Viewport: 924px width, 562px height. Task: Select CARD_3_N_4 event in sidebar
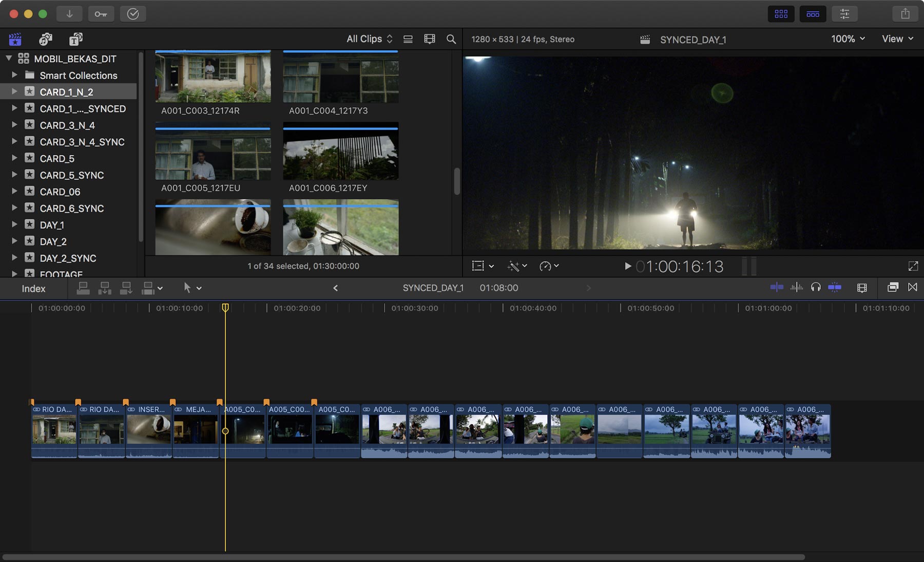[68, 125]
